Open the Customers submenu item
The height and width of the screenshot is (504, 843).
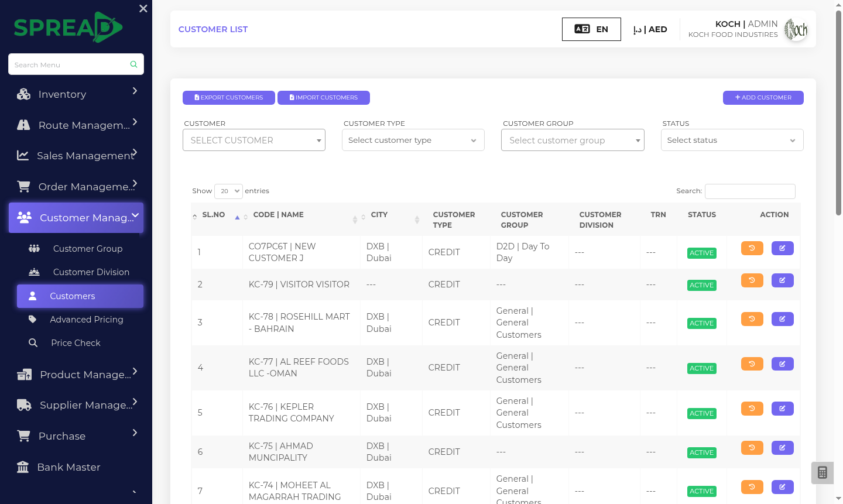pos(80,296)
